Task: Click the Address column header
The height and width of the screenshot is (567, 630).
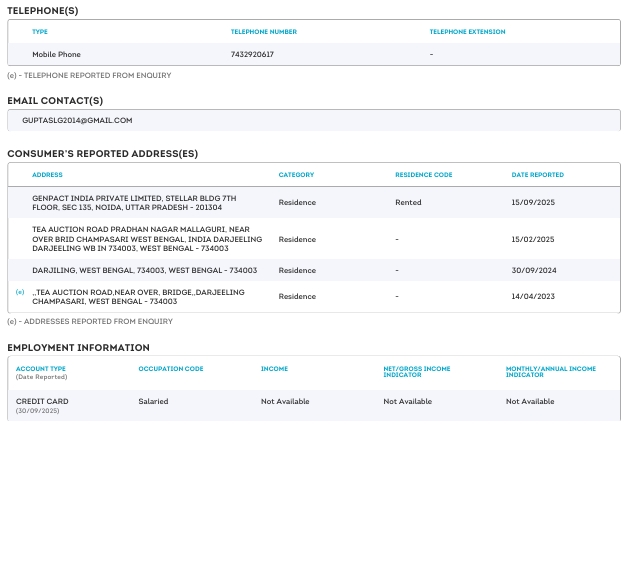Action: 47,175
